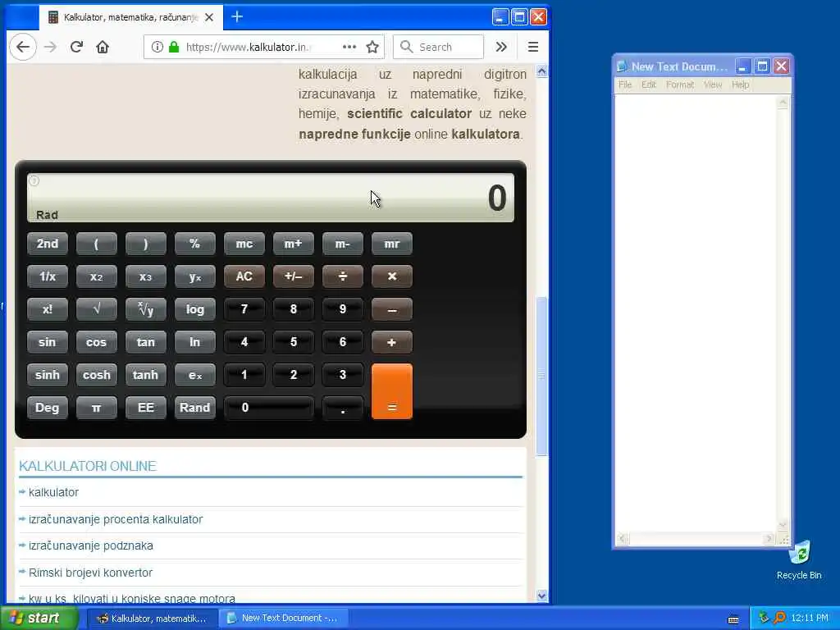Click the x! factorial key
The height and width of the screenshot is (630, 840).
point(48,309)
